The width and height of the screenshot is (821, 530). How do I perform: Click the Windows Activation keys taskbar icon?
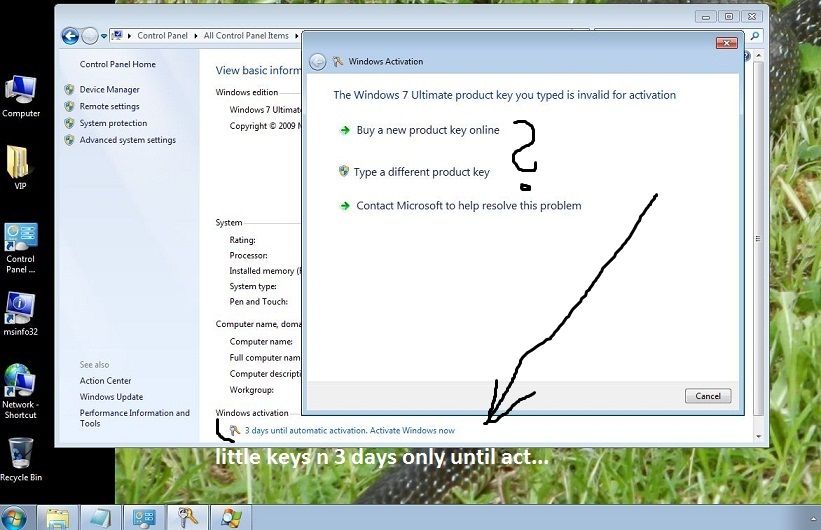[x=187, y=518]
